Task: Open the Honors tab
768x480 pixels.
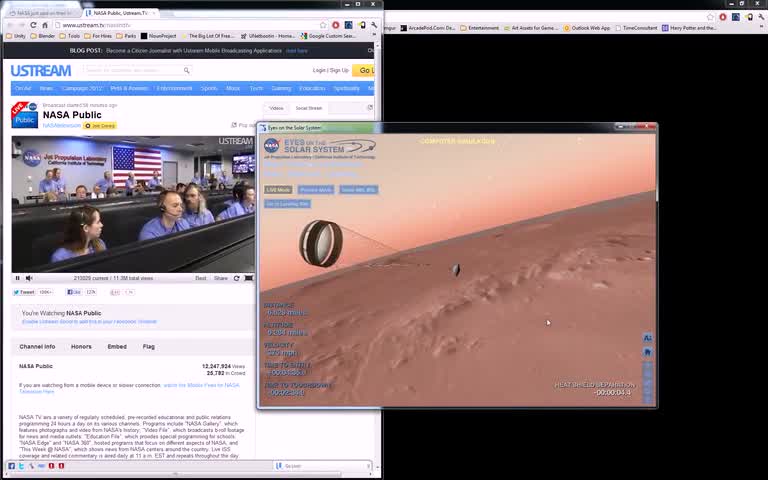Action: (81, 347)
